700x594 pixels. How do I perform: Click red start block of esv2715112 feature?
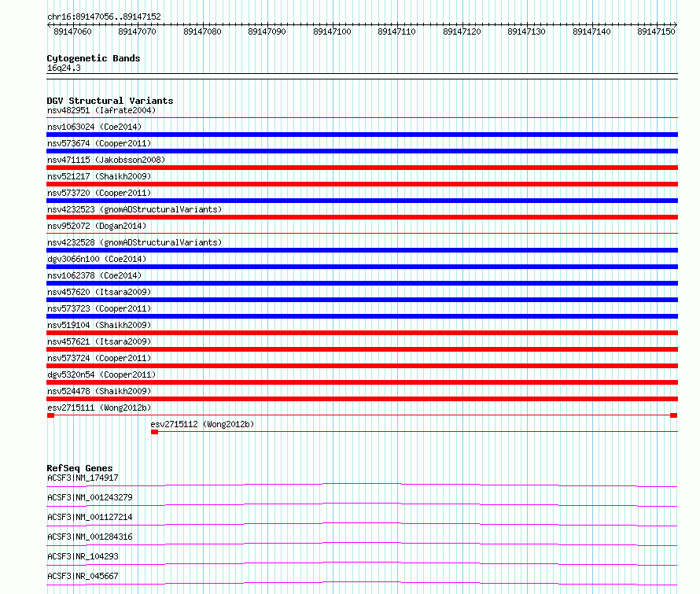coord(154,432)
